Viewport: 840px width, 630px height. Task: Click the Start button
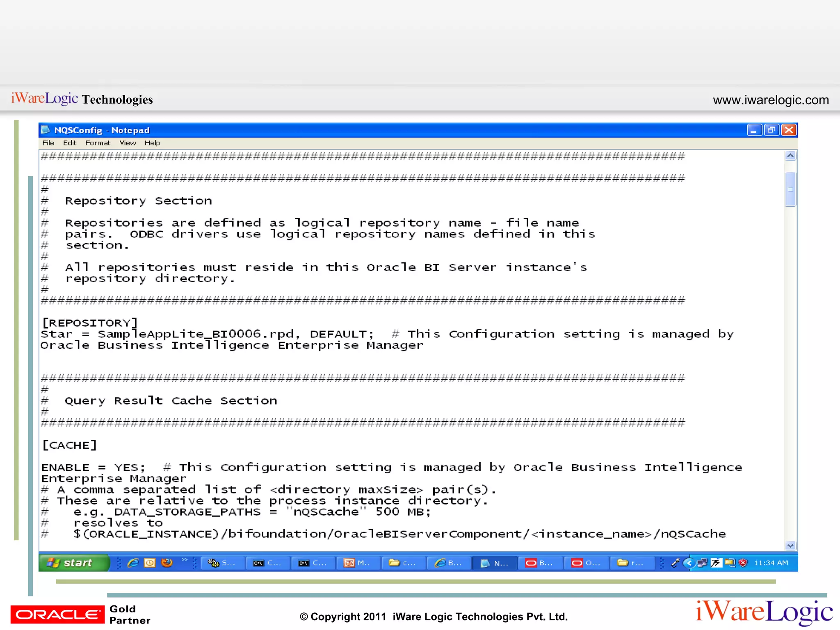point(74,563)
